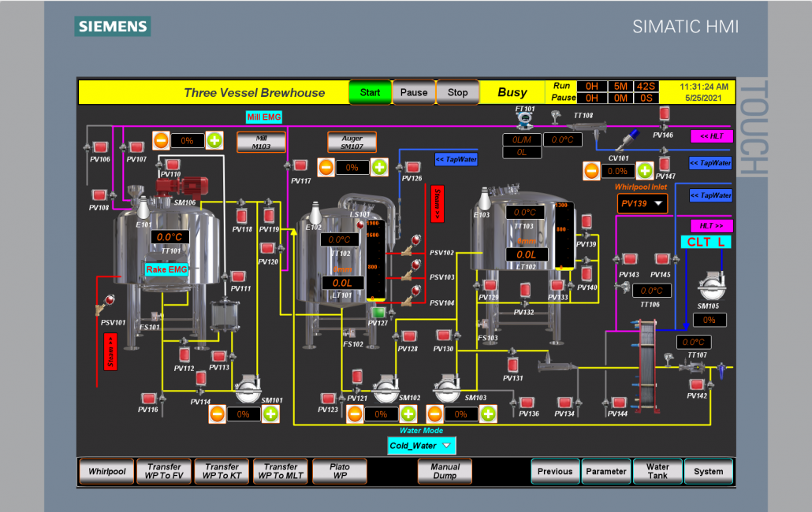Viewport: 812px width, 512px height.
Task: Open the Whirlpool screen
Action: click(106, 471)
